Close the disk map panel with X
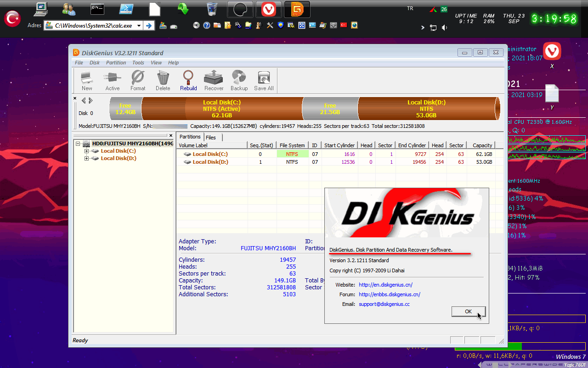 (75, 98)
